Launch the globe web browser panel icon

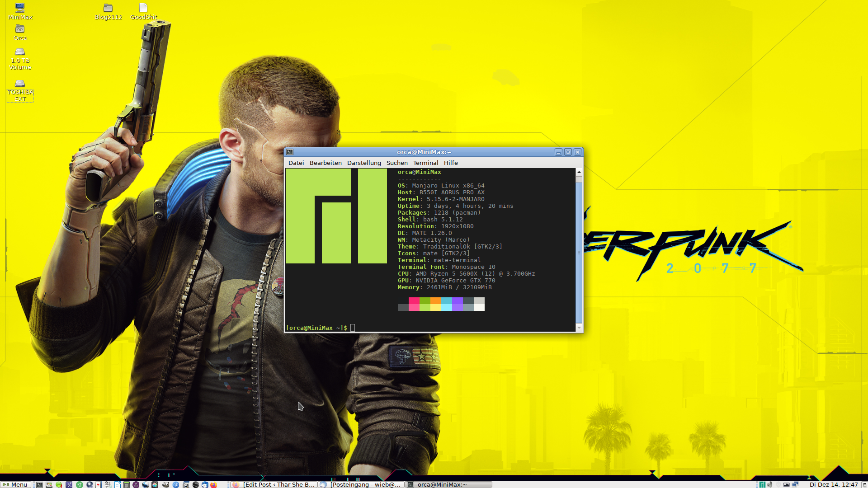[x=90, y=484]
